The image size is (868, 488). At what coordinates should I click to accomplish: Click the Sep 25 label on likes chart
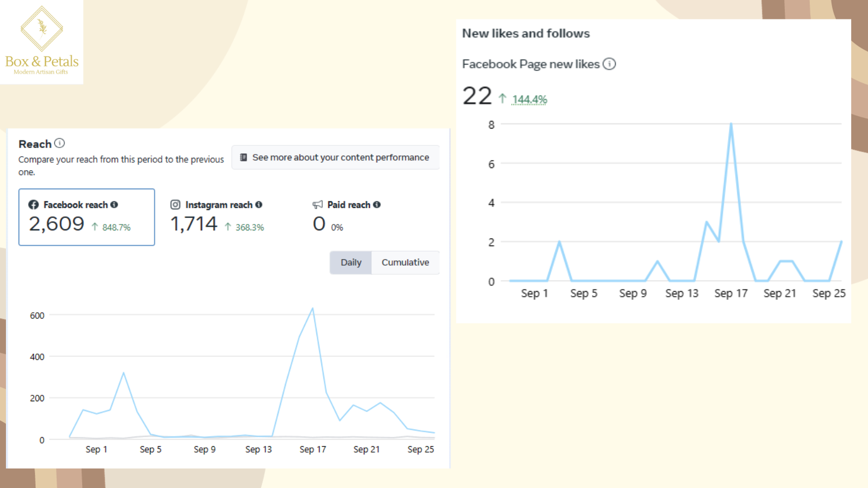point(828,293)
